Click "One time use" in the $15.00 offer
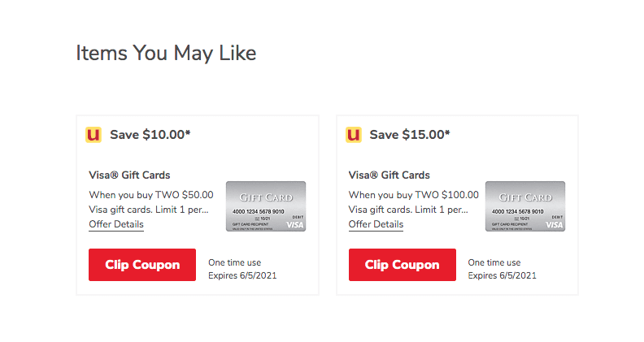Image resolution: width=644 pixels, height=342 pixels. (494, 262)
